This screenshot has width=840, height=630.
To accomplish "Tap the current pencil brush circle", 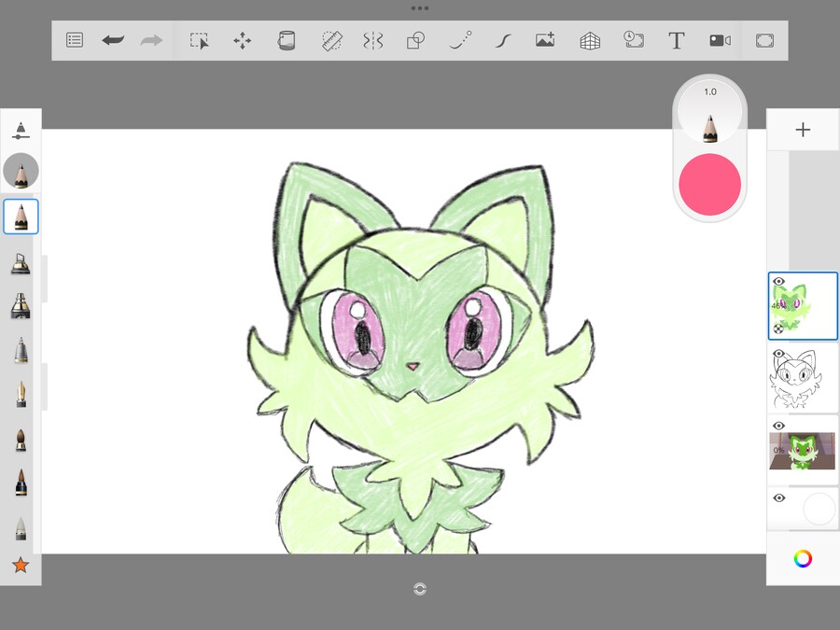I will pos(21,171).
